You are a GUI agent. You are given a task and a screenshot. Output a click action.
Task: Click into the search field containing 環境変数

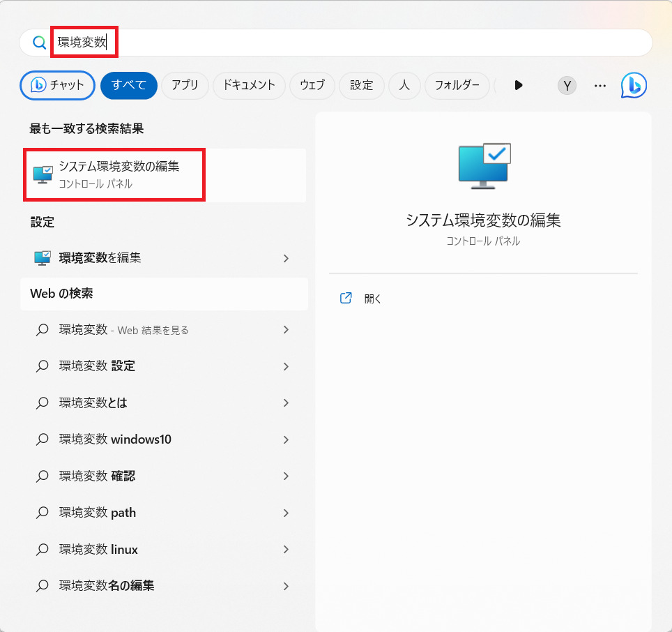pyautogui.click(x=336, y=43)
